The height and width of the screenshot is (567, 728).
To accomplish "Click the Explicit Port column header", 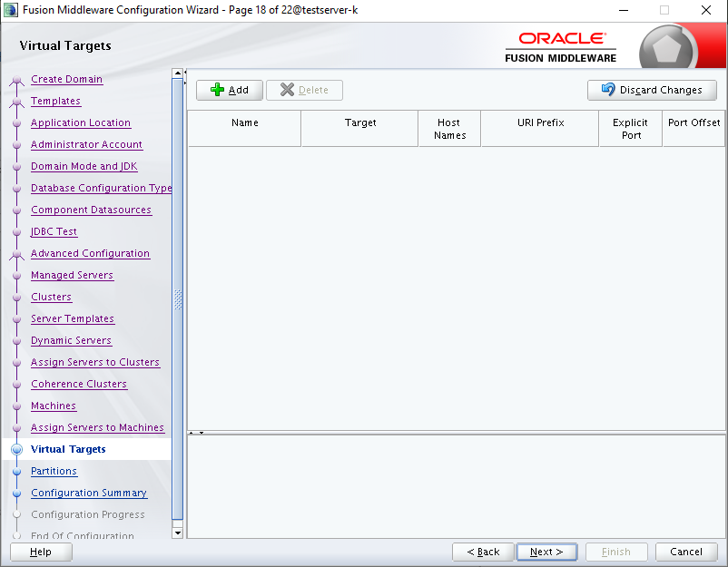I will pos(631,129).
